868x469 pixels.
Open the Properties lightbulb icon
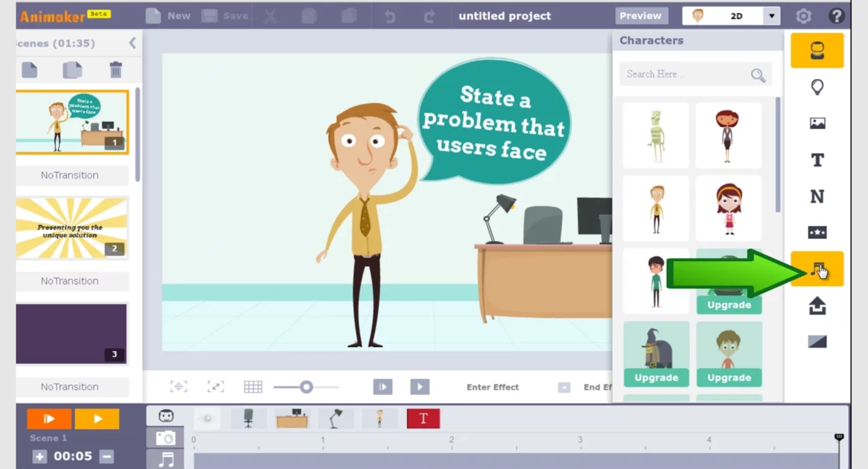click(817, 87)
